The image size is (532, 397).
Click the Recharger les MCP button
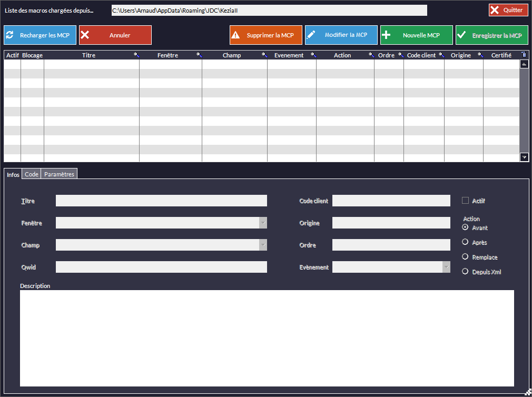(41, 35)
